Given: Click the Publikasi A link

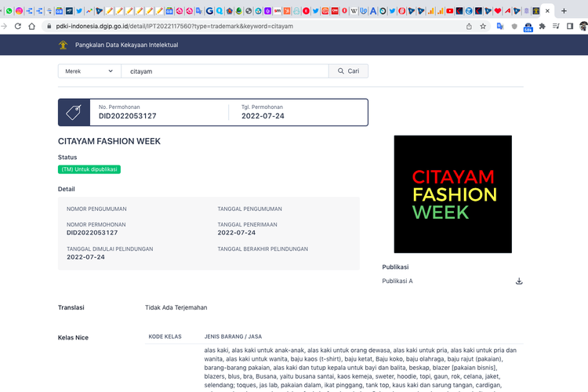Looking at the screenshot, I should point(397,281).
